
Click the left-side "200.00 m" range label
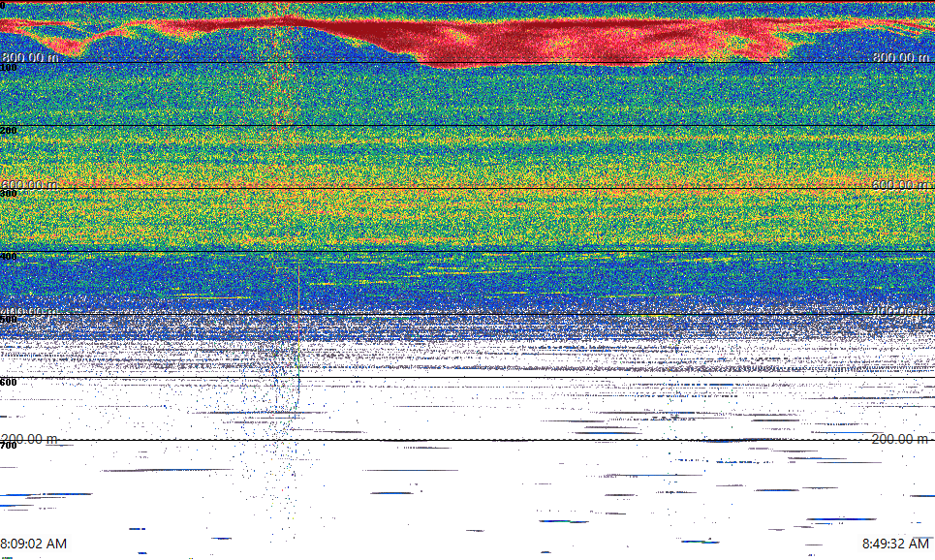pyautogui.click(x=30, y=439)
